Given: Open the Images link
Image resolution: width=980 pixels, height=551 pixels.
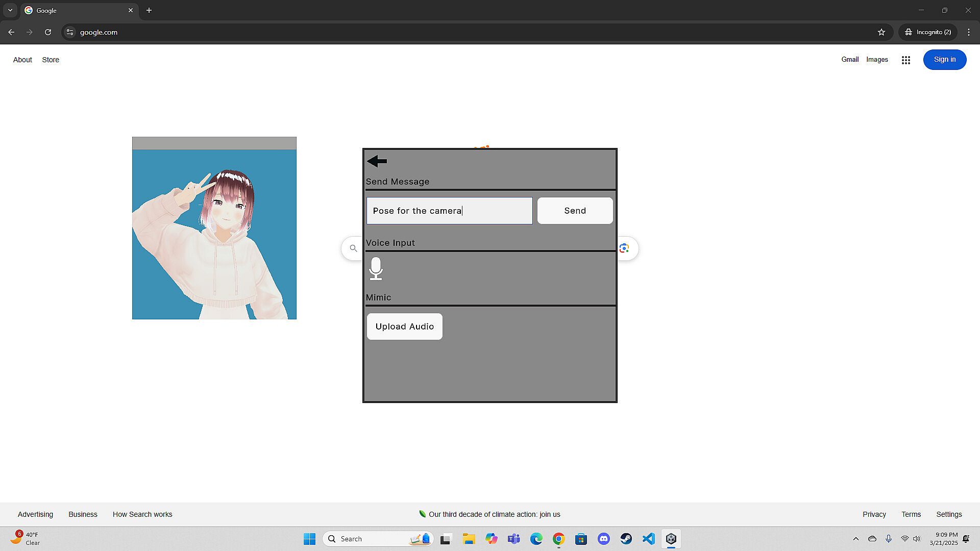Looking at the screenshot, I should pyautogui.click(x=877, y=60).
